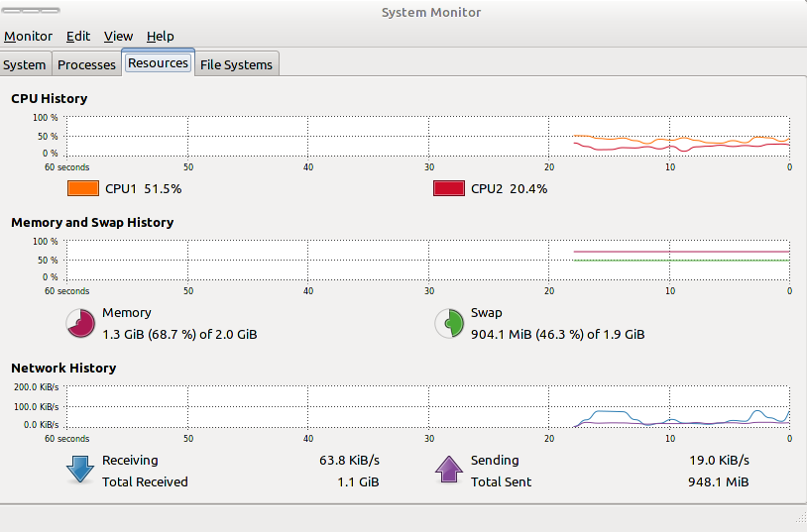Click the window control buttons in title bar

[x=31, y=10]
